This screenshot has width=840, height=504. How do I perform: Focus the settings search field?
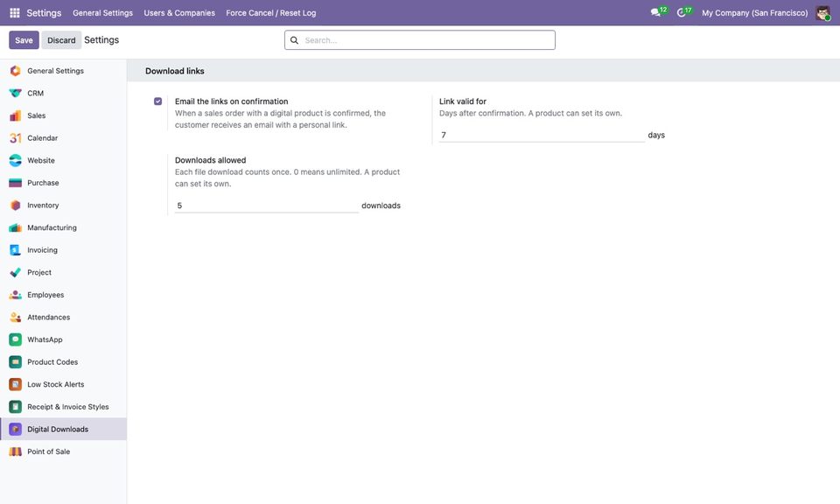coord(419,40)
